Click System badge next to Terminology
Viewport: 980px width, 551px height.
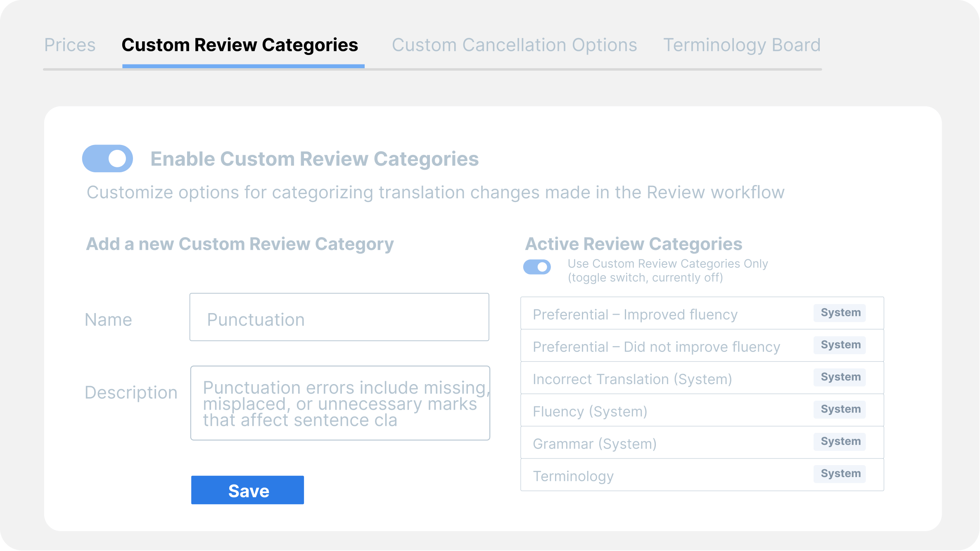click(840, 474)
